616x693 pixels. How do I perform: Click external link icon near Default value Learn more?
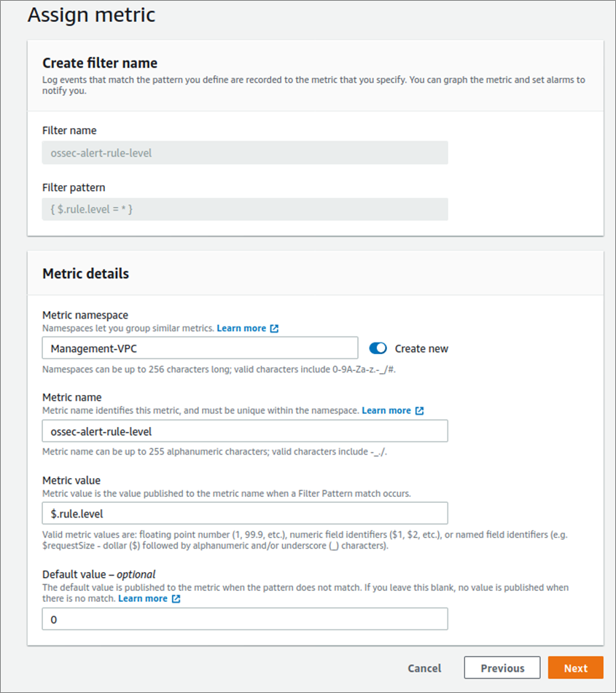(176, 599)
